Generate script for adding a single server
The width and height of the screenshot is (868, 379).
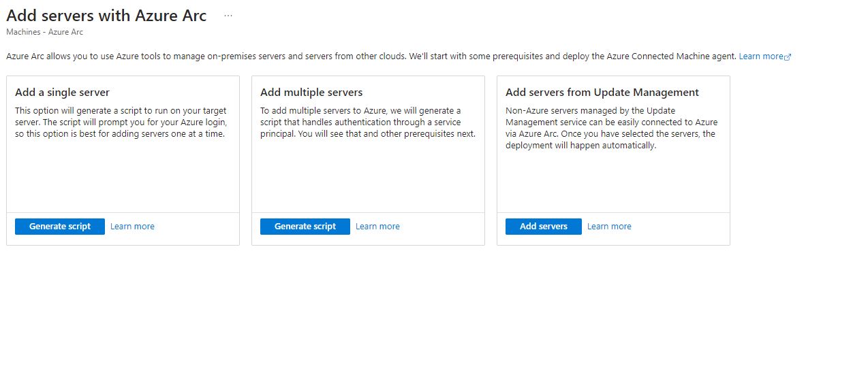coord(60,227)
